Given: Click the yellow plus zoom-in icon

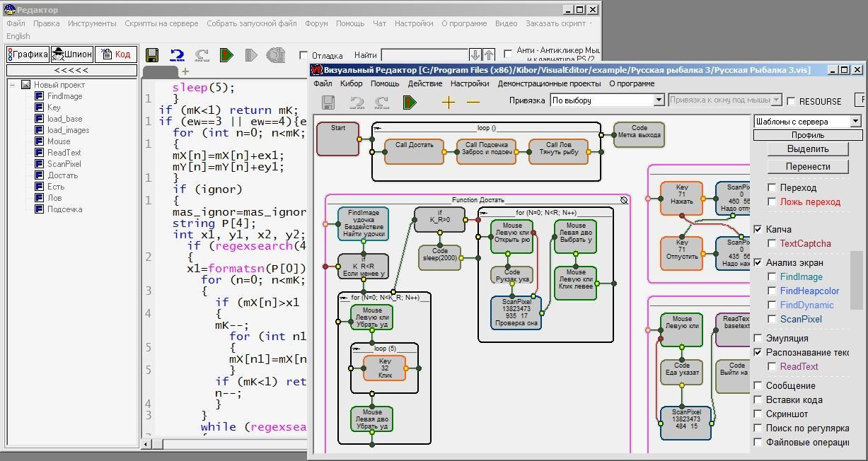Looking at the screenshot, I should (448, 103).
